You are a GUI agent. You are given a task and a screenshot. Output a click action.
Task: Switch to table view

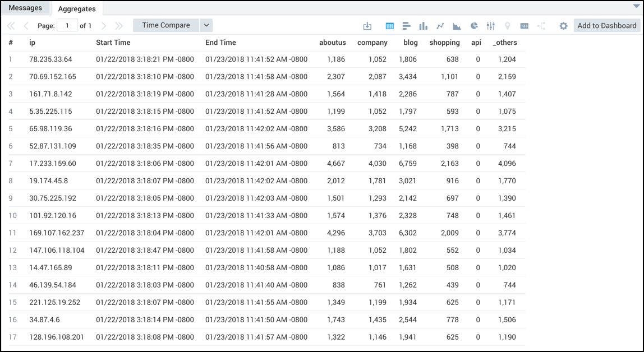389,25
